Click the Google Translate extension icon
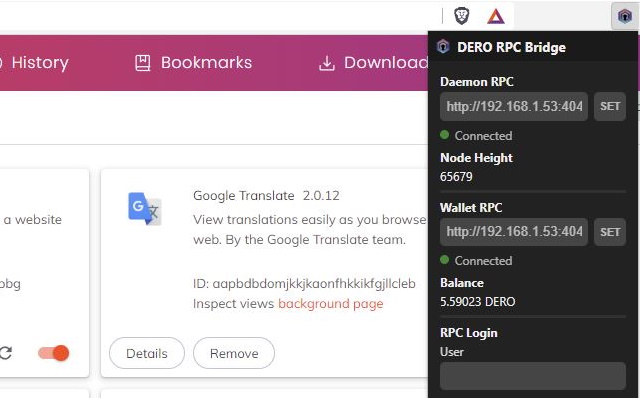640x400 pixels. [144, 207]
